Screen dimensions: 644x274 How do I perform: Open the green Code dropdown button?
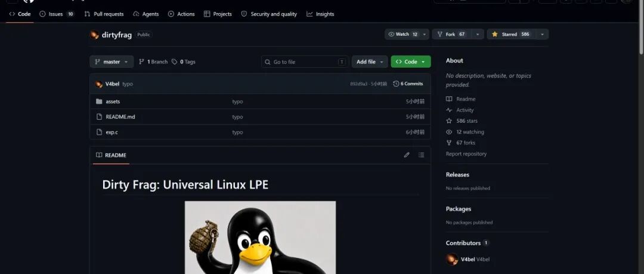point(411,62)
